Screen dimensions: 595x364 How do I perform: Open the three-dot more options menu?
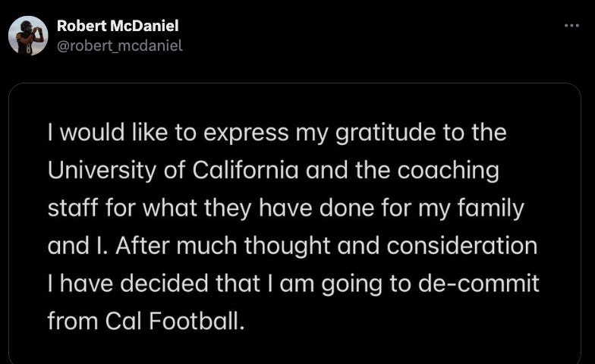pyautogui.click(x=571, y=26)
